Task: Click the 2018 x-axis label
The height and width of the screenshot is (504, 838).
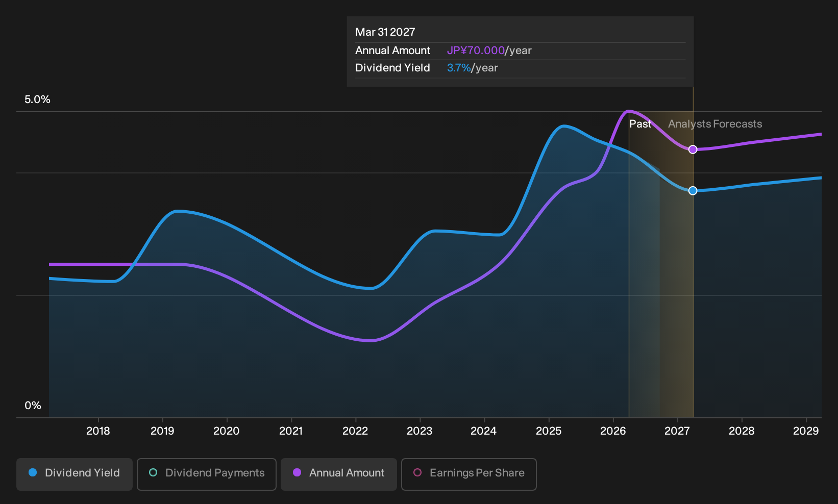Action: pyautogui.click(x=98, y=431)
